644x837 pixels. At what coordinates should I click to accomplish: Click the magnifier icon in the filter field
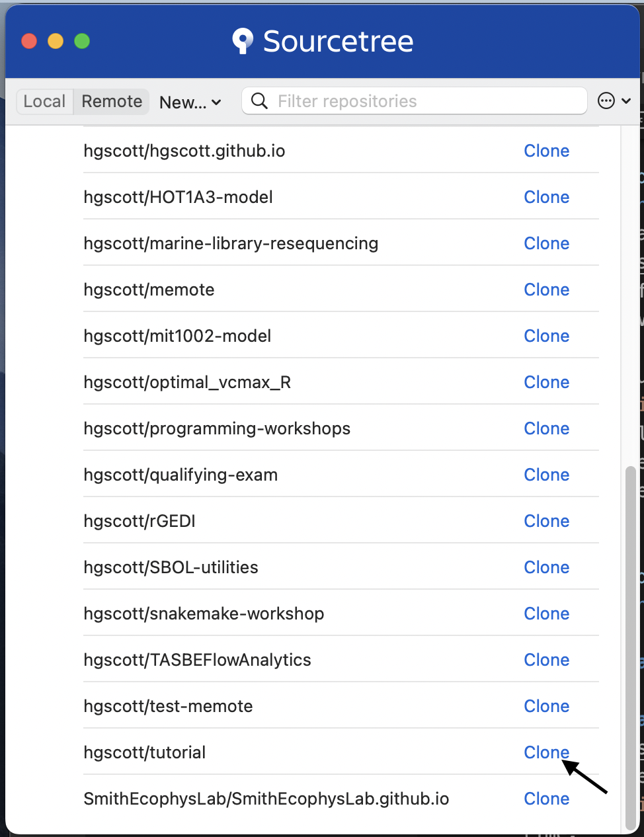(x=260, y=101)
